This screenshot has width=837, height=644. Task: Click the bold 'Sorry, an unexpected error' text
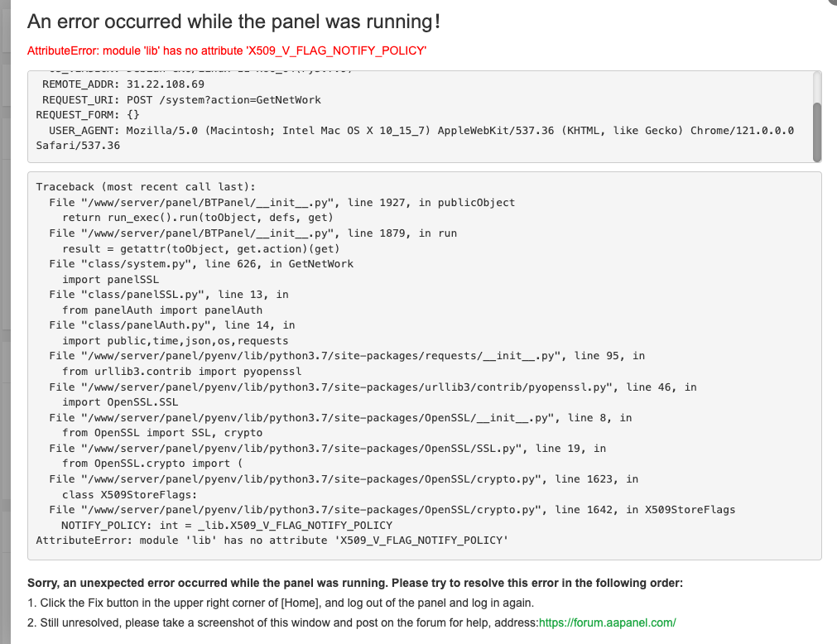355,583
